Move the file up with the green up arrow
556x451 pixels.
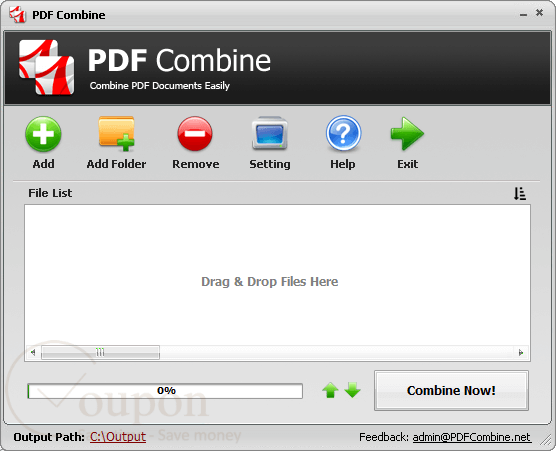click(x=330, y=390)
